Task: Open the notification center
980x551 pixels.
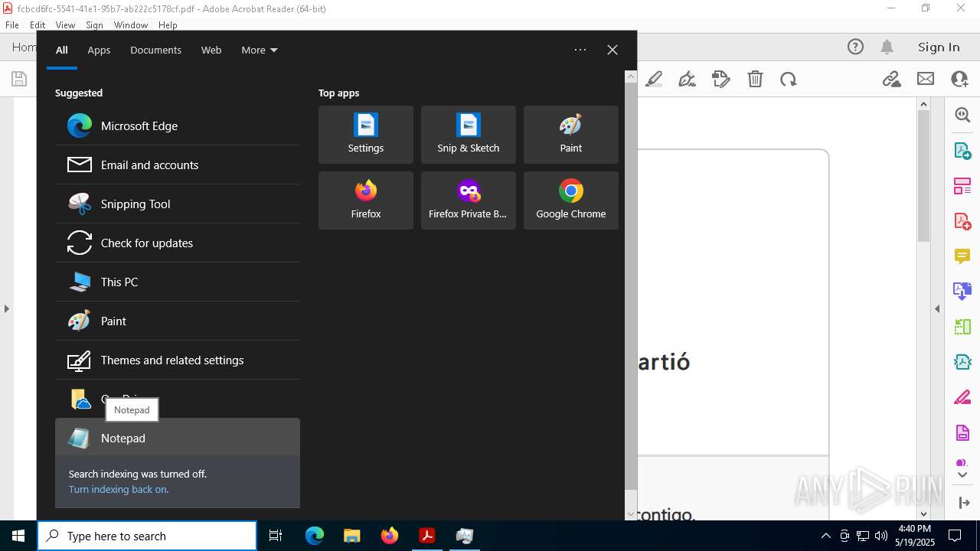Action: tap(955, 536)
